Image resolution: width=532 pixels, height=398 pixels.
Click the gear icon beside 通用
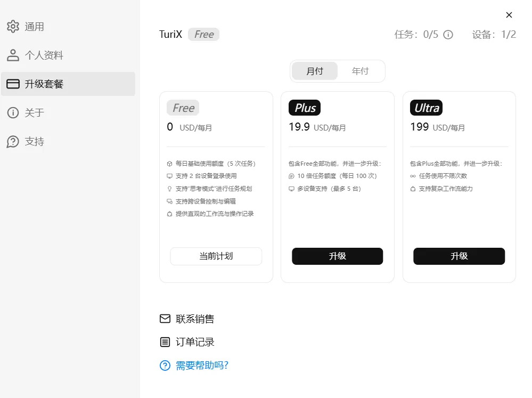tap(13, 27)
